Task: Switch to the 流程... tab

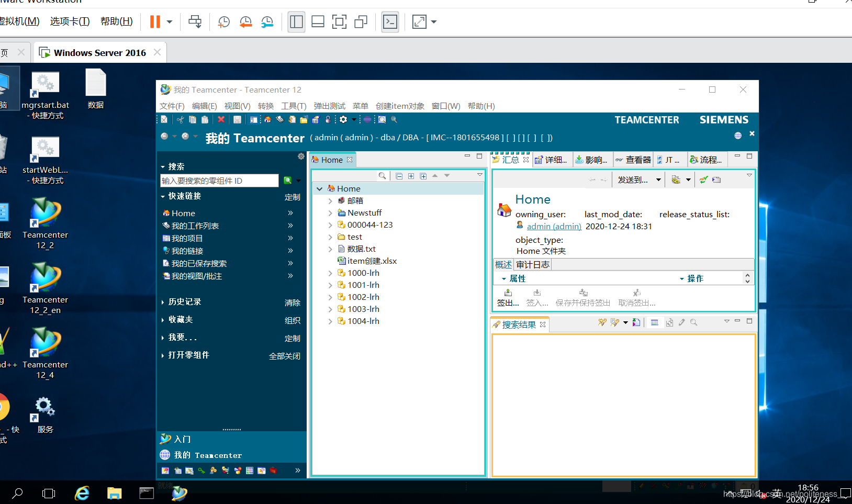Action: point(706,160)
